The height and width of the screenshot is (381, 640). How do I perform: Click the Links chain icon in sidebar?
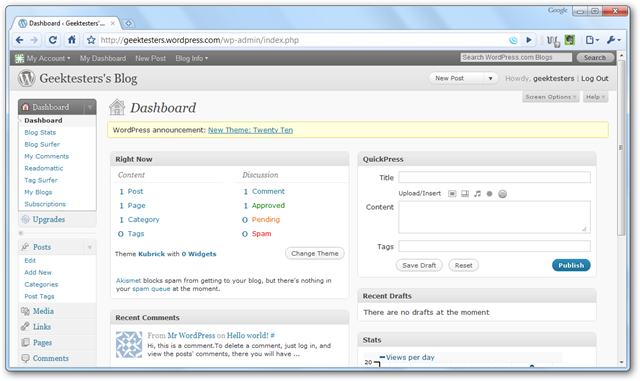25,327
